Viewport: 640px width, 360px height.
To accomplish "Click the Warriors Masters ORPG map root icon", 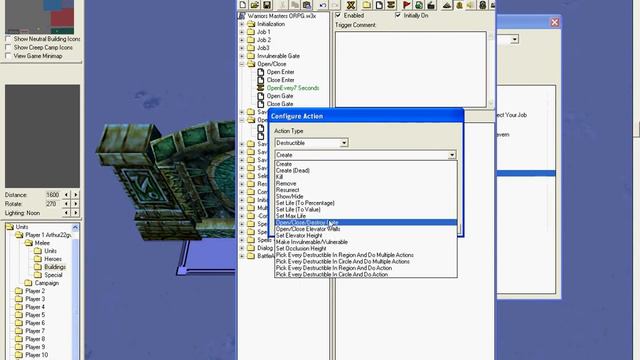I will [x=242, y=16].
